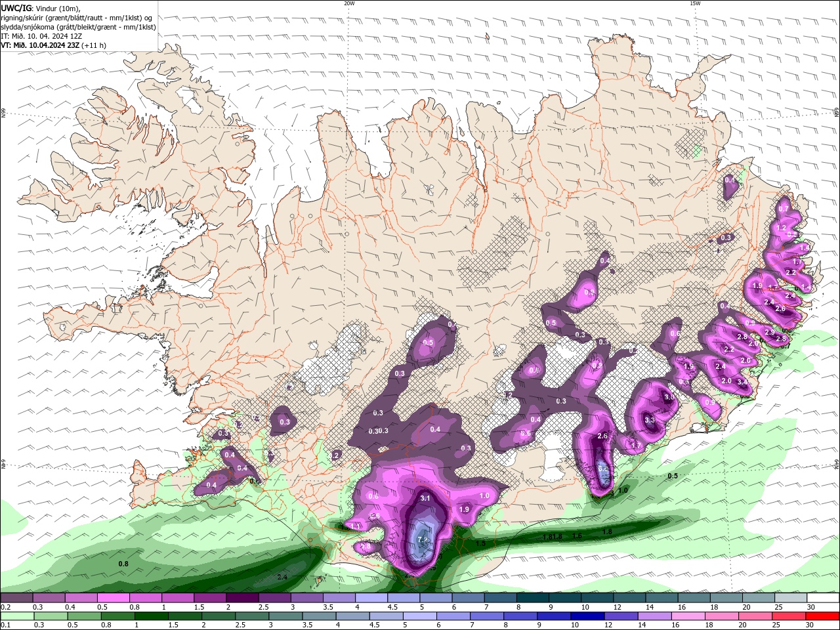
Task: Click the 2 swatch in lower rain legend
Action: click(218, 616)
